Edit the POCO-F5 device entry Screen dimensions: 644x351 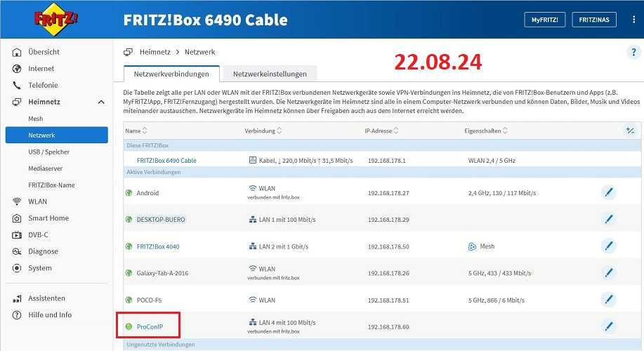pos(609,300)
